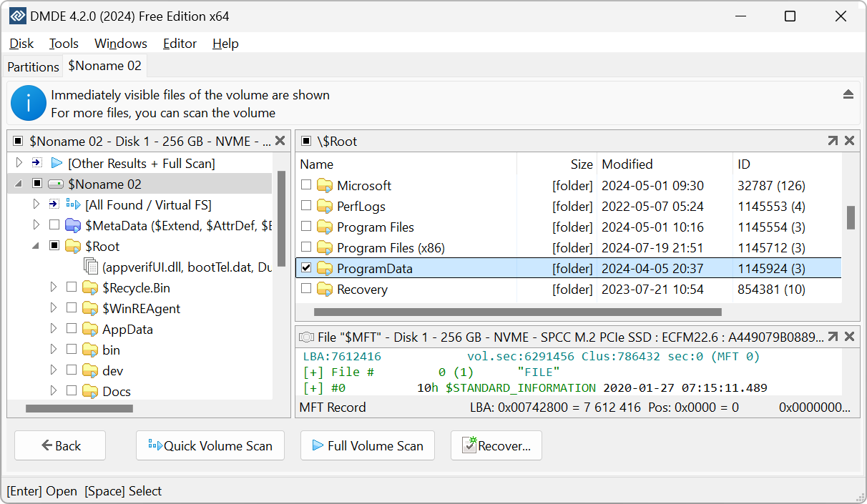The image size is (867, 504).
Task: Click the eject volume icon above the file list
Action: pos(848,93)
